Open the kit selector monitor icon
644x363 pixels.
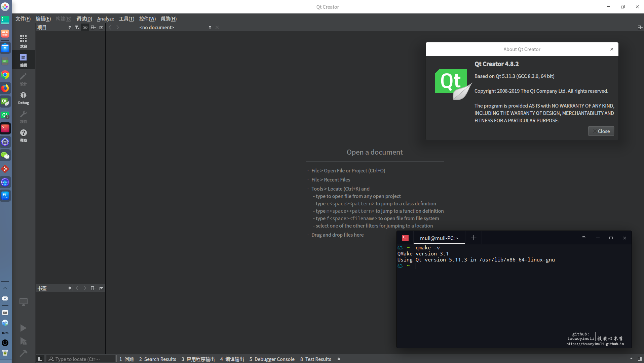pyautogui.click(x=23, y=302)
